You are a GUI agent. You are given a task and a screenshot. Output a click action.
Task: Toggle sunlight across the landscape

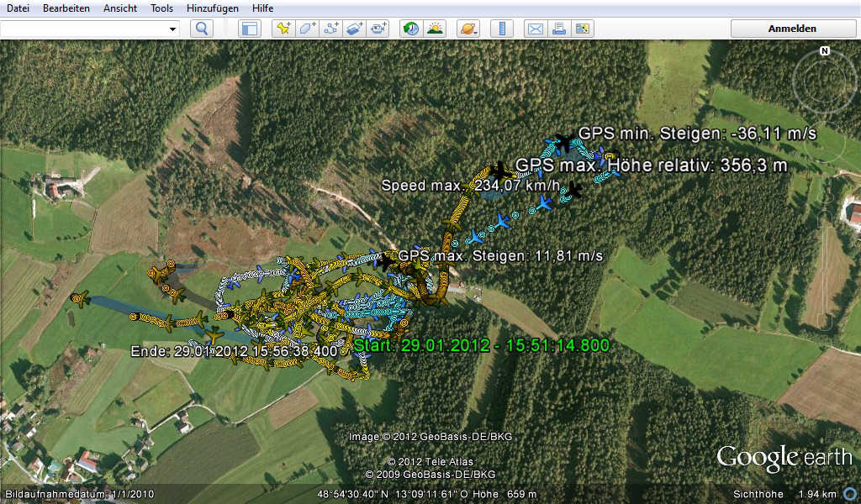[435, 29]
